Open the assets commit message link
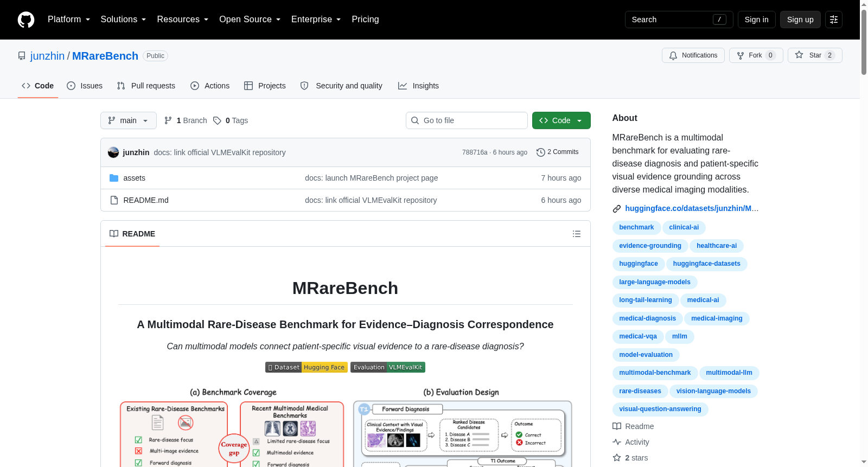 371,178
